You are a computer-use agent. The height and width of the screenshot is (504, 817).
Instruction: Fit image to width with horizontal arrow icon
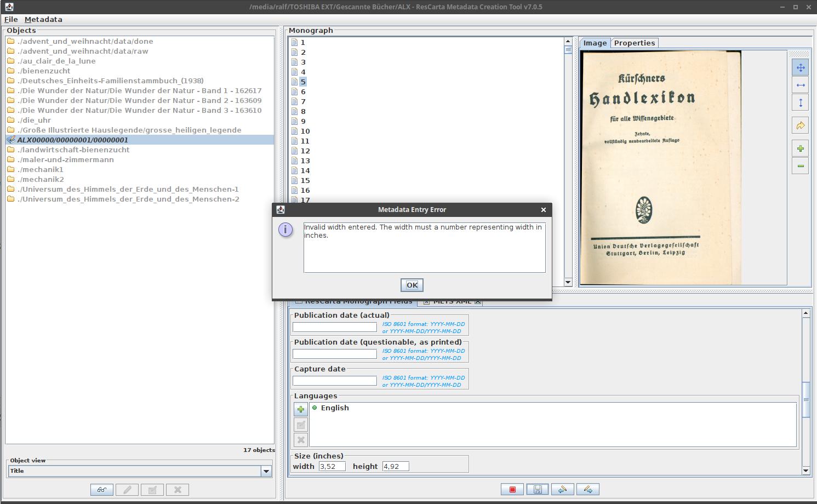pyautogui.click(x=801, y=85)
